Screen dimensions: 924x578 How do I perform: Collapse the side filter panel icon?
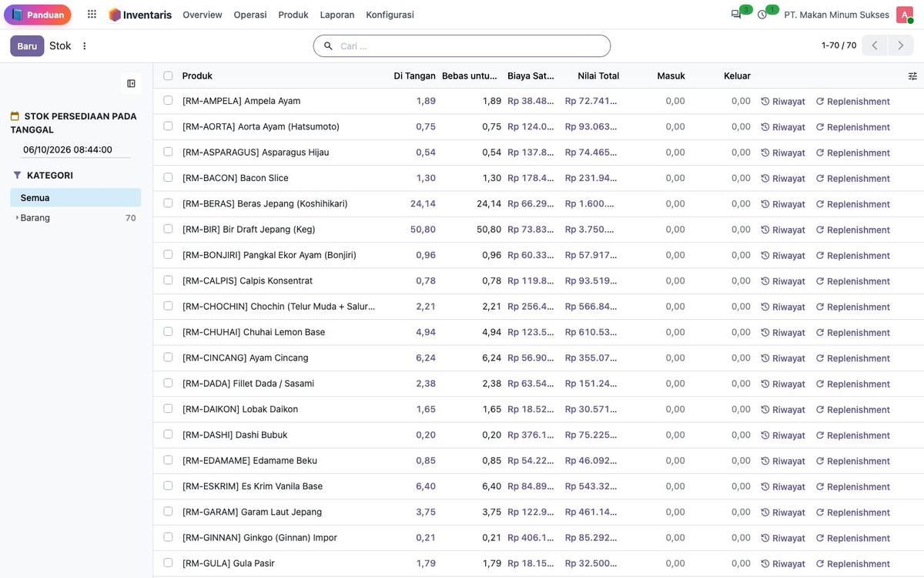(131, 83)
